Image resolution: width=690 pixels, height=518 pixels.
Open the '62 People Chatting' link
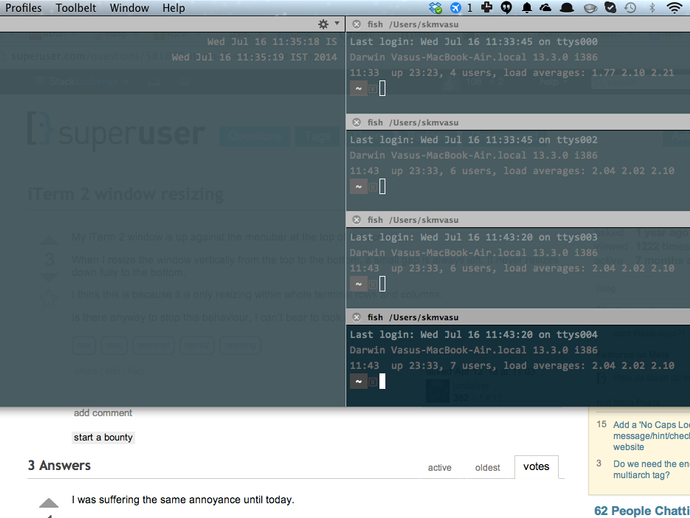pyautogui.click(x=642, y=511)
